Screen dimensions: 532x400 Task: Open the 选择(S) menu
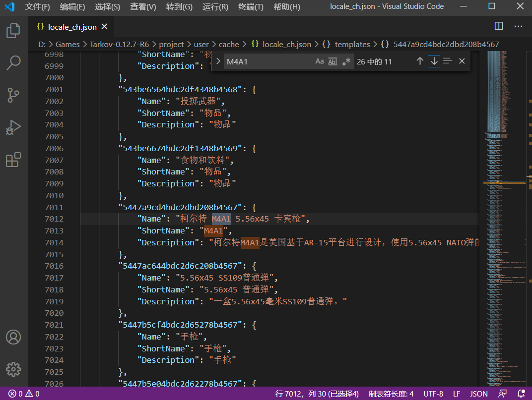[x=107, y=7]
